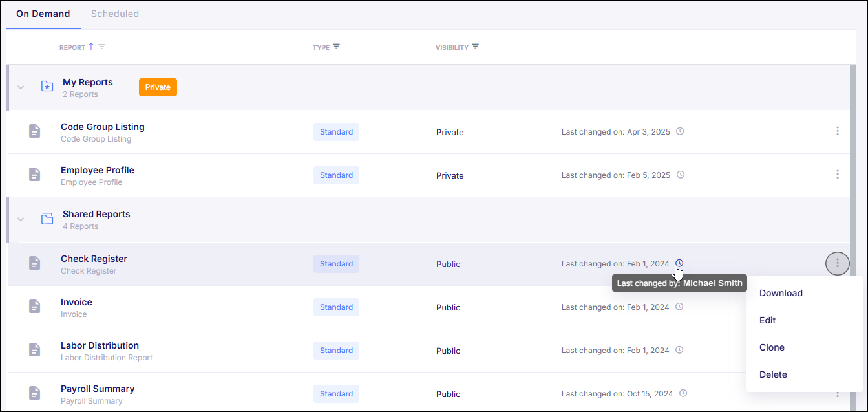Screen dimensions: 868x412
Task: Open the Report column filter icon
Action: 101,47
